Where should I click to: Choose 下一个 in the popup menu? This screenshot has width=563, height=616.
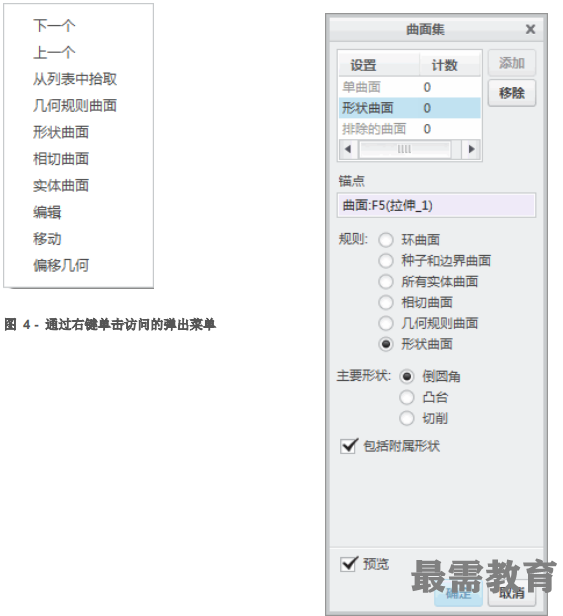click(54, 26)
